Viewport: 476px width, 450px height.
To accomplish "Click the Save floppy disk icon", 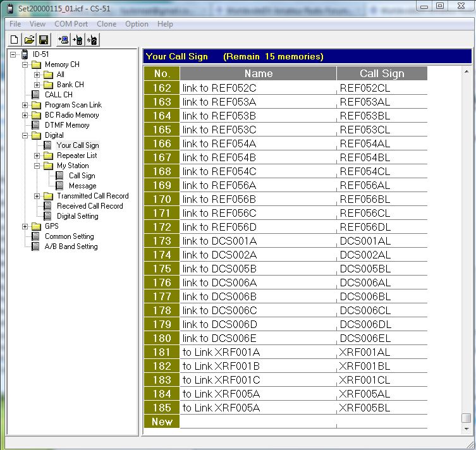I will coord(43,40).
